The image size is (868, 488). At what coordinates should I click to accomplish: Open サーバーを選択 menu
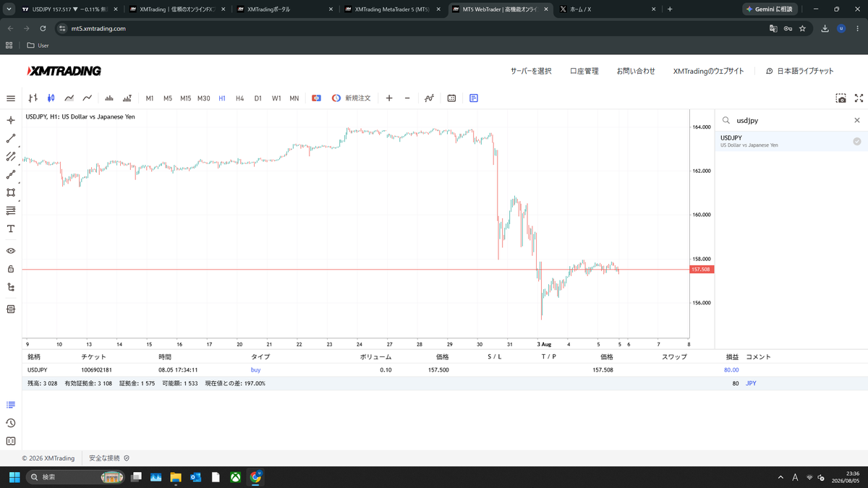(x=531, y=71)
